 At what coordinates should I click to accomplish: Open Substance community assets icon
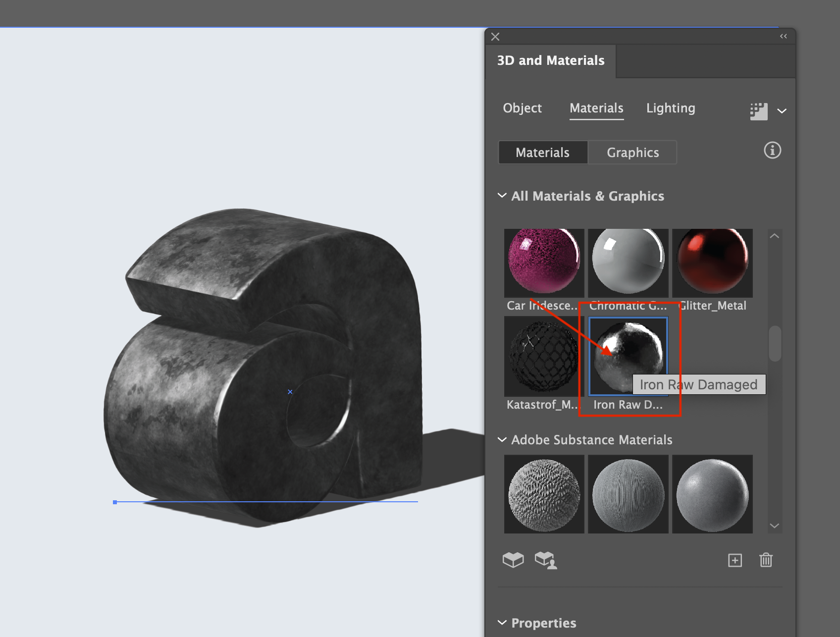click(546, 560)
